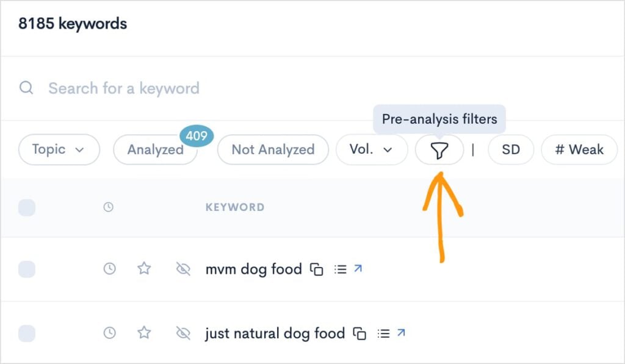Open the Topic dropdown

(x=59, y=149)
